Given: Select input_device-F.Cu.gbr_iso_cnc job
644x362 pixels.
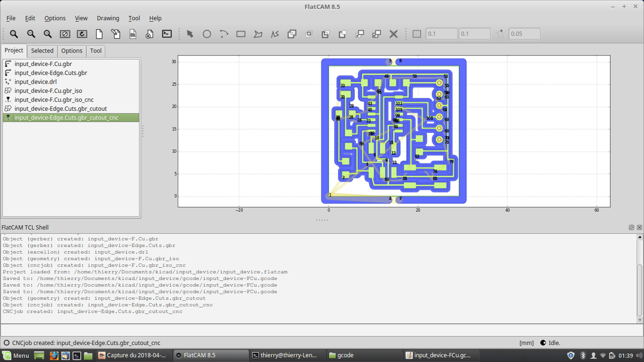Looking at the screenshot, I should 71,100.
